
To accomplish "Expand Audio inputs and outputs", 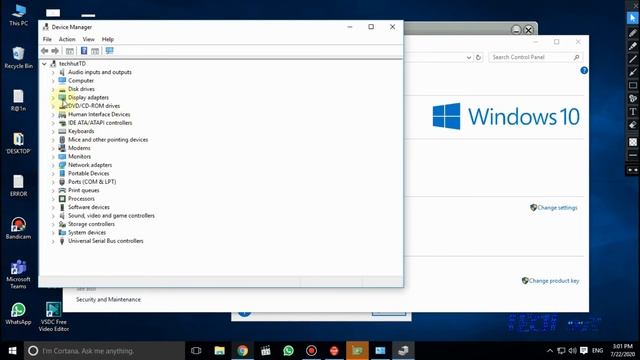I will pos(53,72).
